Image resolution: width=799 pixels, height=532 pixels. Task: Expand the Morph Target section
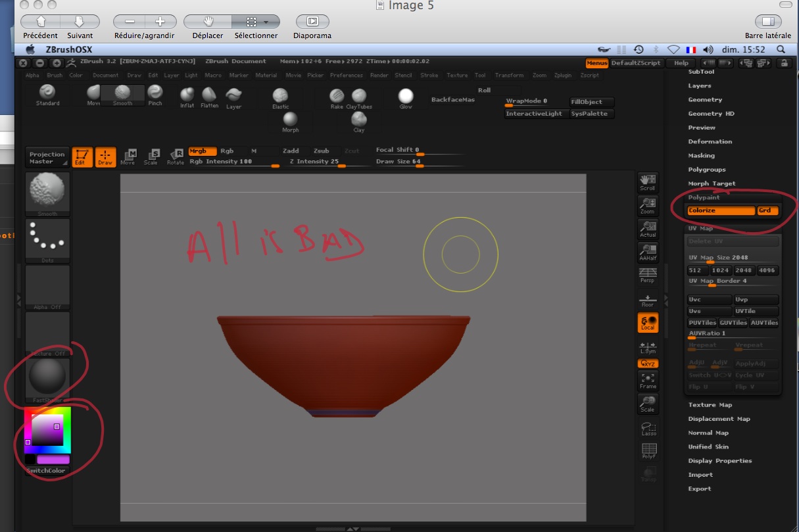[x=712, y=183]
